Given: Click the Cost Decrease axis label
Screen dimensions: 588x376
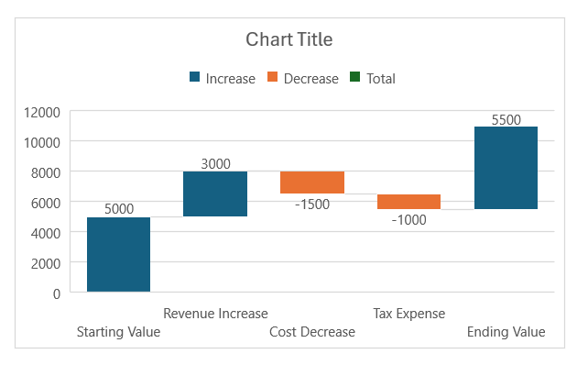Looking at the screenshot, I should tap(312, 332).
